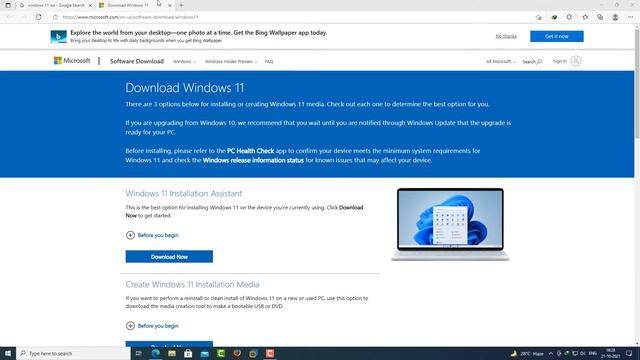Open the Favorites list icon
Viewport: 640px width, 360px height.
click(x=585, y=17)
